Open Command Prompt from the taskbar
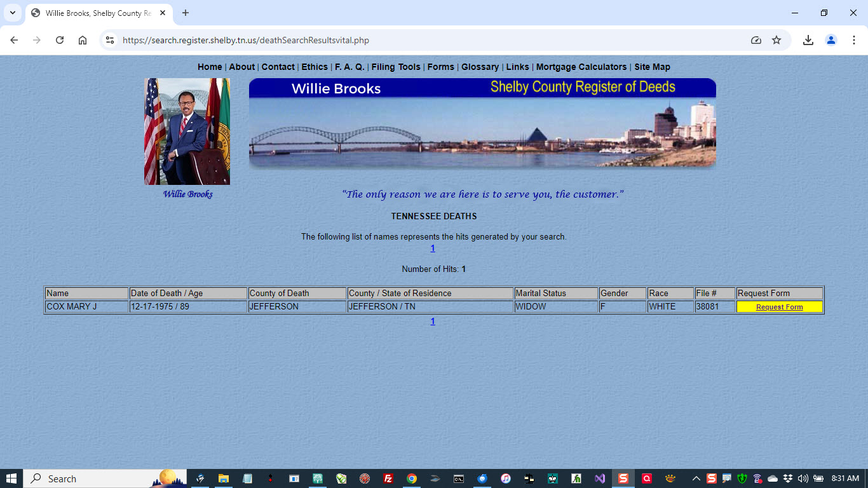Viewport: 868px width, 488px height. click(x=459, y=478)
